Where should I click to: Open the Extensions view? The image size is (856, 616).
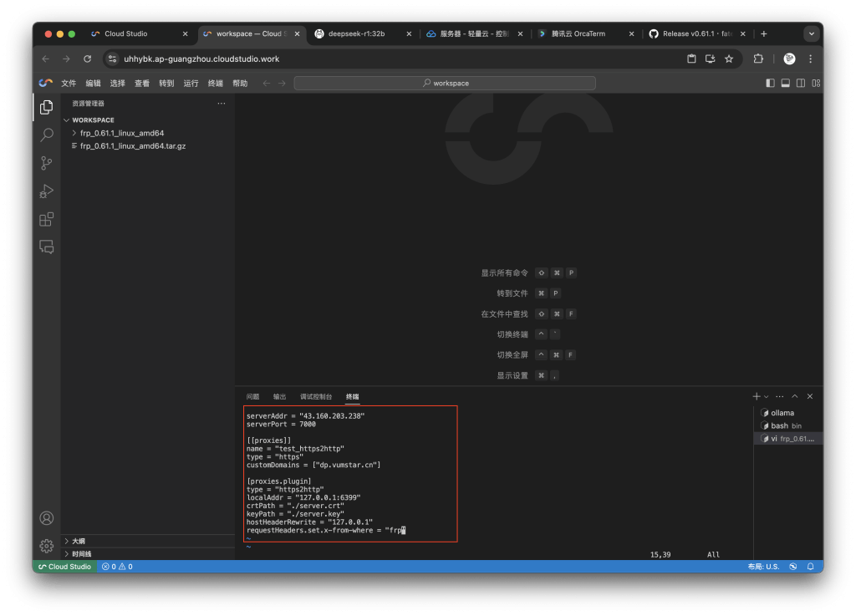(x=47, y=219)
